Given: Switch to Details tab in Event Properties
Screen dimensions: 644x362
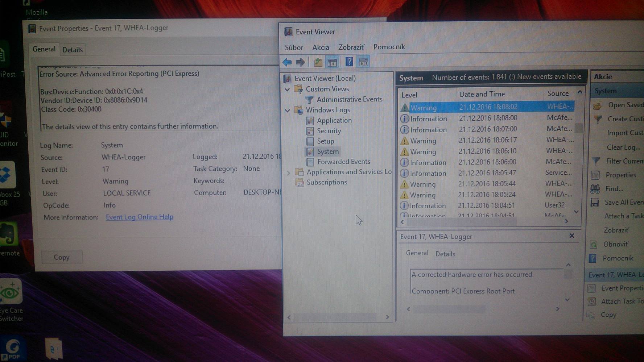Looking at the screenshot, I should click(73, 50).
